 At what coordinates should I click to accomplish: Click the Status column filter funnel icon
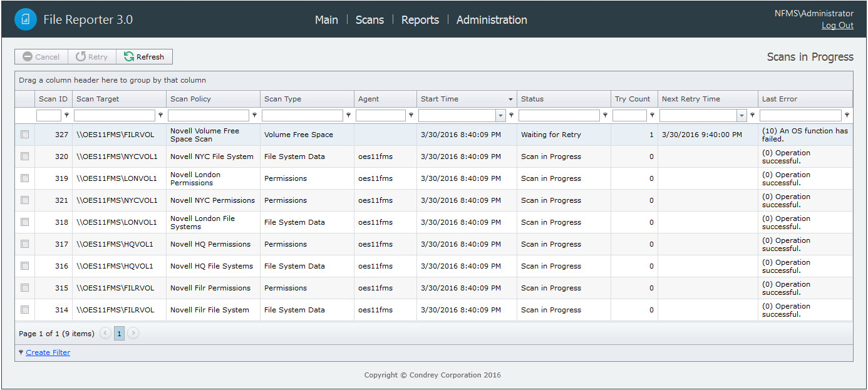pyautogui.click(x=605, y=115)
